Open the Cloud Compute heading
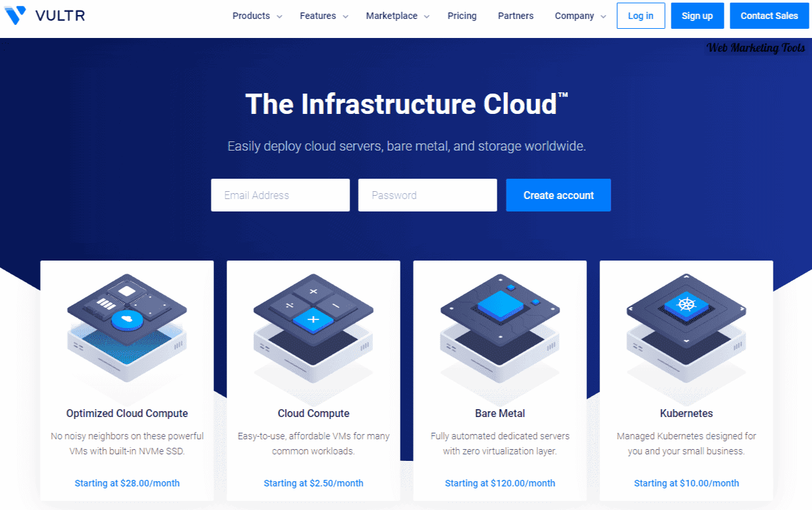Image resolution: width=812 pixels, height=510 pixels. coord(313,413)
